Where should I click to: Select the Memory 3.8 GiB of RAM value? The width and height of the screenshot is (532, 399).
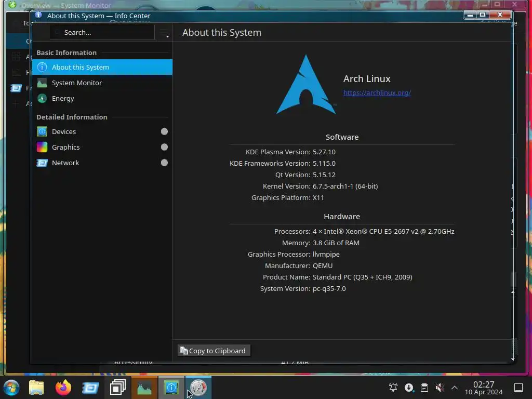336,243
